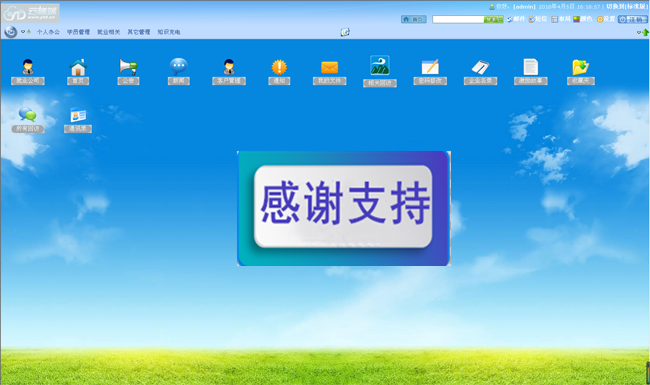Open the 知识充电 menu
This screenshot has width=650, height=385.
click(x=169, y=32)
